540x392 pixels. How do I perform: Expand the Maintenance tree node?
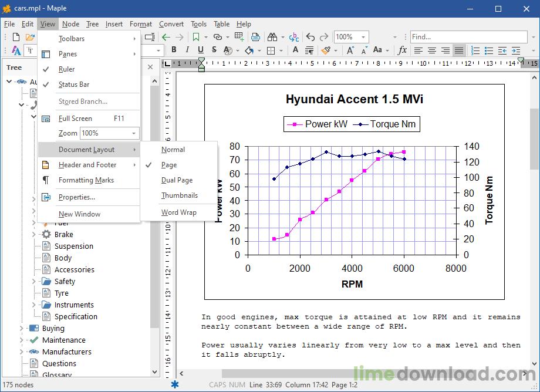click(x=21, y=340)
